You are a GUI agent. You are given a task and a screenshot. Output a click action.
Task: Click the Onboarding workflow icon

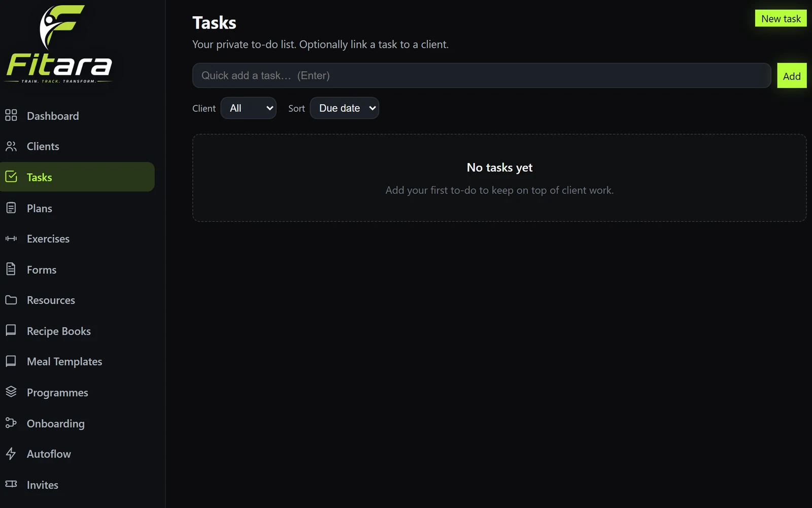point(11,423)
